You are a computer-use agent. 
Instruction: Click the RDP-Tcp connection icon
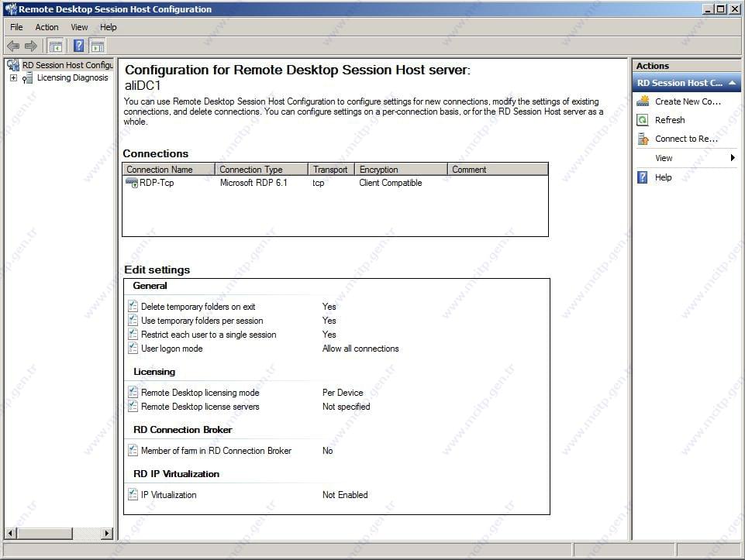pyautogui.click(x=132, y=183)
